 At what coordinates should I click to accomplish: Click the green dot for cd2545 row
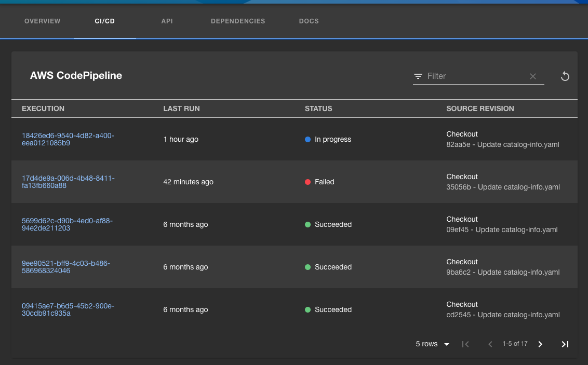tap(308, 309)
